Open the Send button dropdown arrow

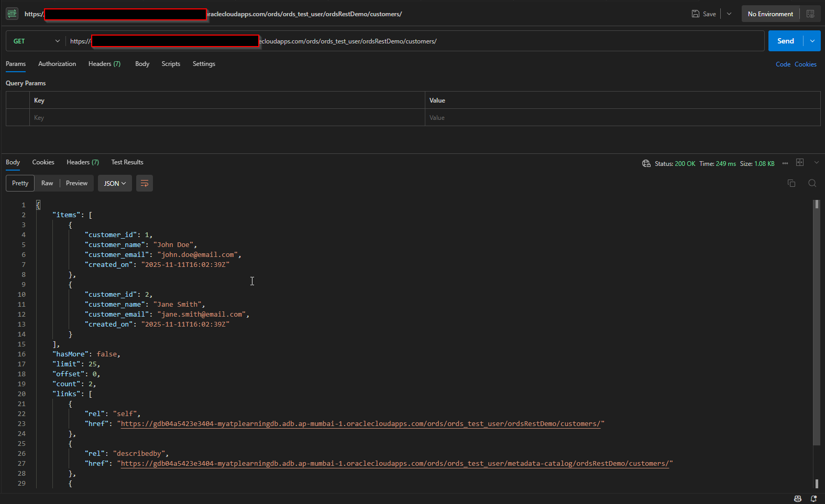[812, 41]
